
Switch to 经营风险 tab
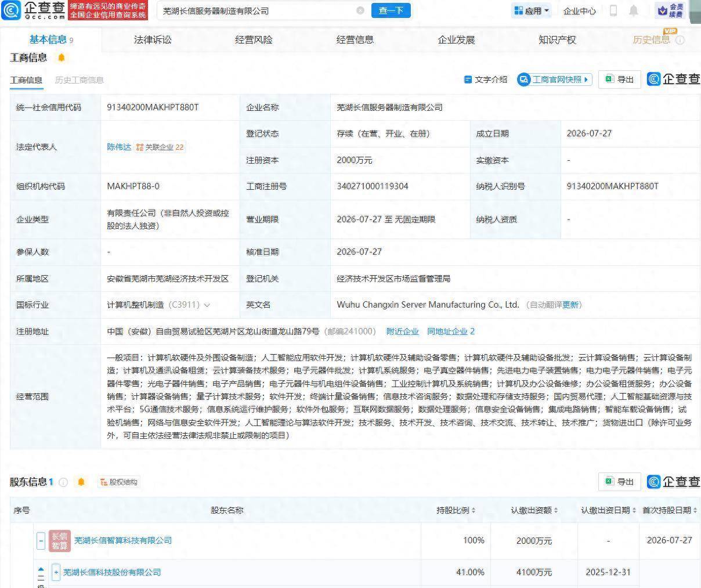(x=254, y=39)
